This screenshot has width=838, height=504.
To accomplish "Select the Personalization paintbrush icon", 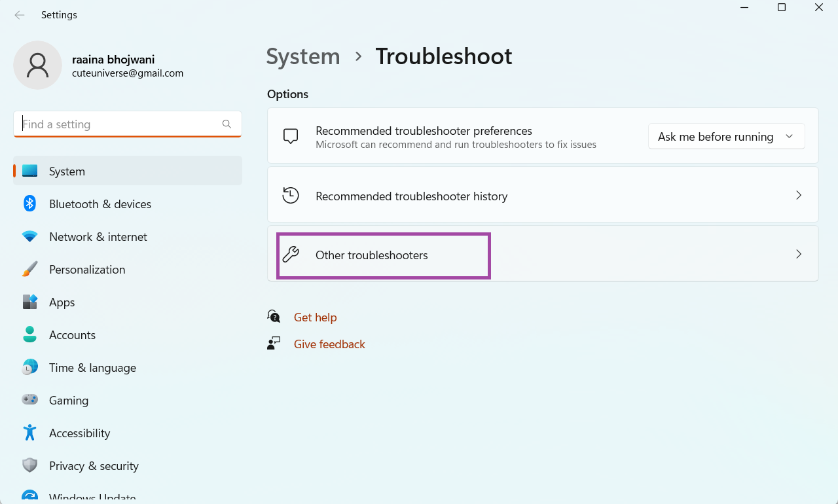I will tap(29, 270).
